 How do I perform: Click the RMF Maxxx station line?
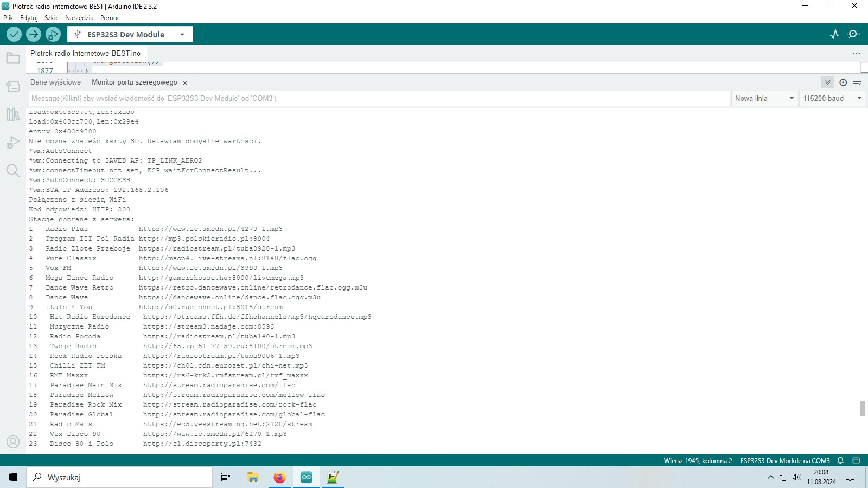click(168, 375)
